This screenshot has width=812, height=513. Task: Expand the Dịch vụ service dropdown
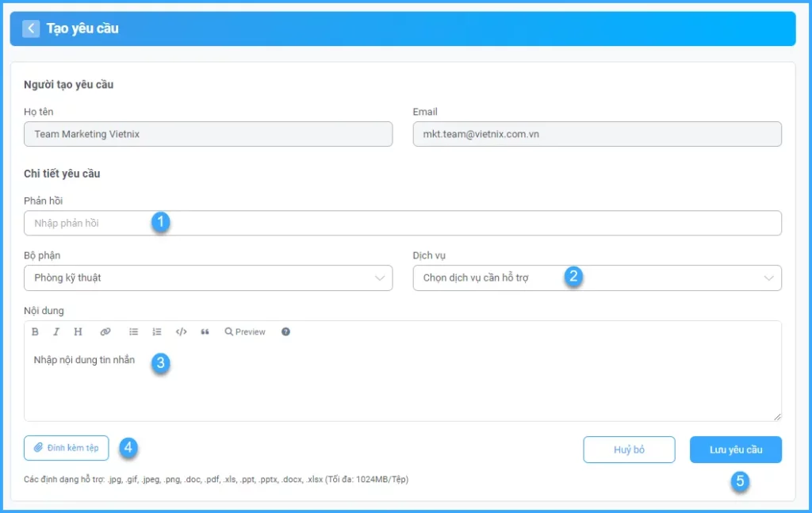[596, 278]
